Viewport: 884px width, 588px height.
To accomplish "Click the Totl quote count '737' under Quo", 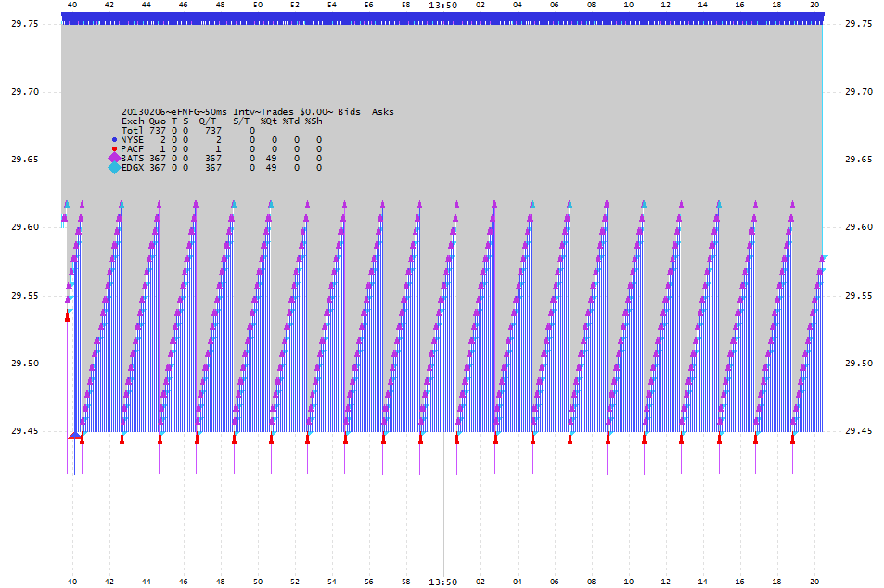I will coord(158,130).
